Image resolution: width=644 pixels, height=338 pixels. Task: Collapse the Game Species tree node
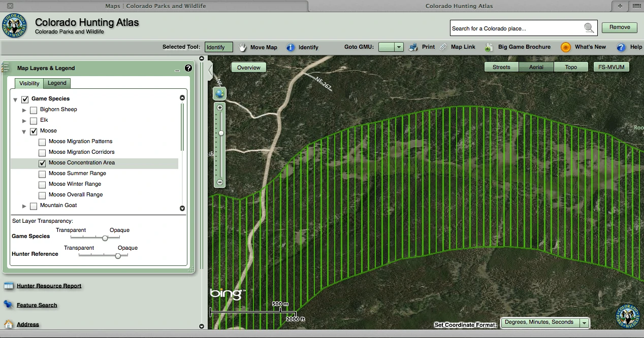click(x=15, y=99)
